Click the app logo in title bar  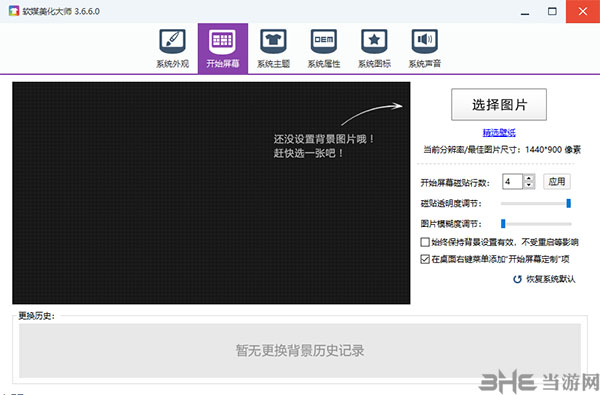coord(14,11)
